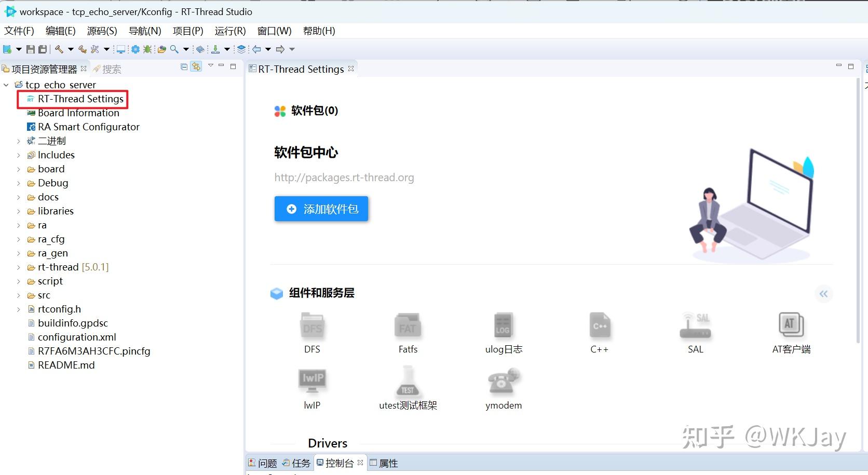Click the settings gear icon in toolbar
The width and height of the screenshot is (868, 475).
click(135, 49)
